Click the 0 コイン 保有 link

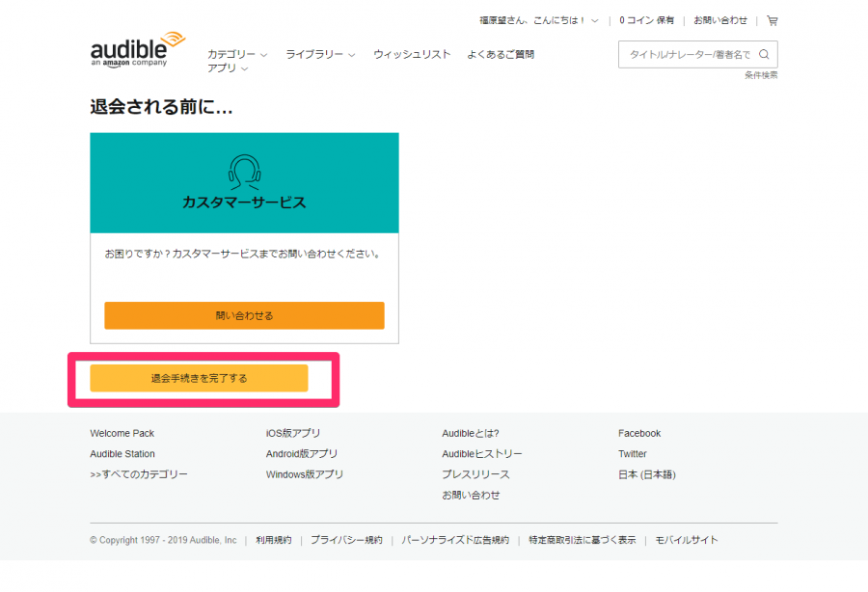click(646, 20)
